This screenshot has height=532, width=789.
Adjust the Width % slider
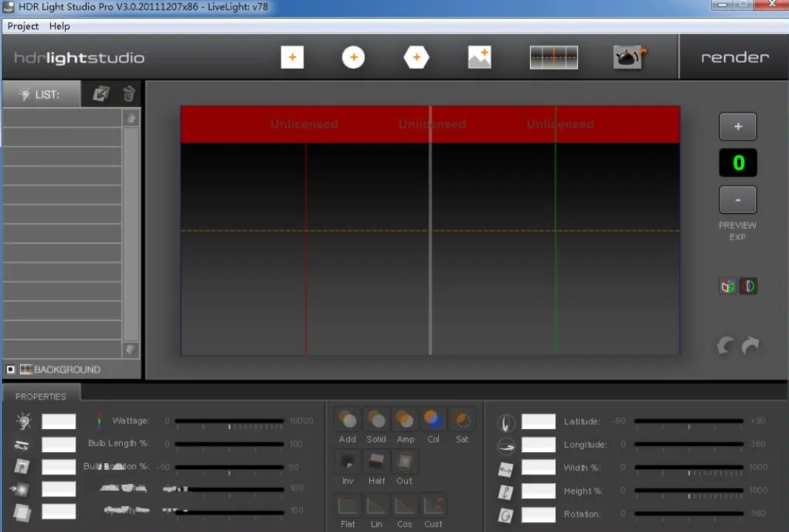tap(689, 468)
